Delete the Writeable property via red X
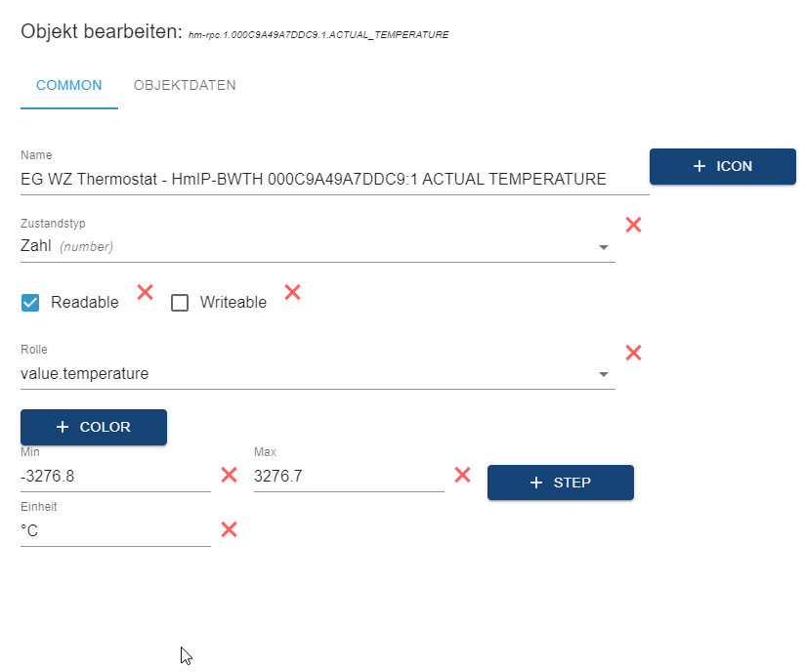Viewport: 805px width, 672px height. click(292, 291)
